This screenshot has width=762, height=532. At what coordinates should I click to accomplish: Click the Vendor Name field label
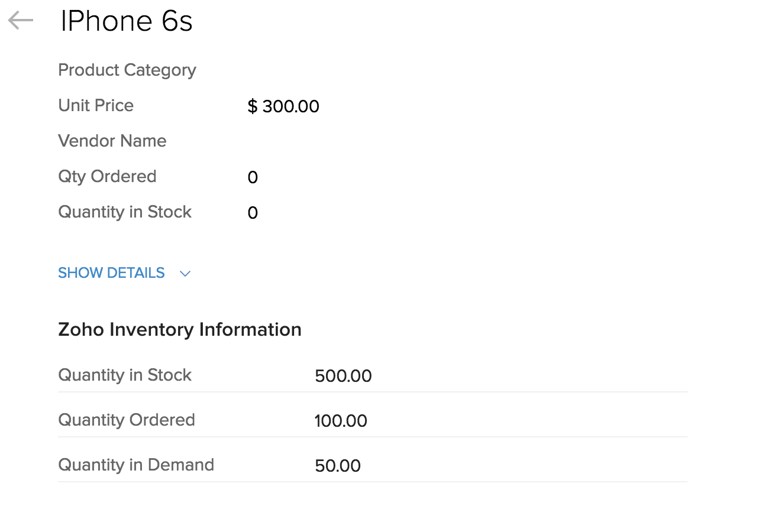(x=112, y=141)
